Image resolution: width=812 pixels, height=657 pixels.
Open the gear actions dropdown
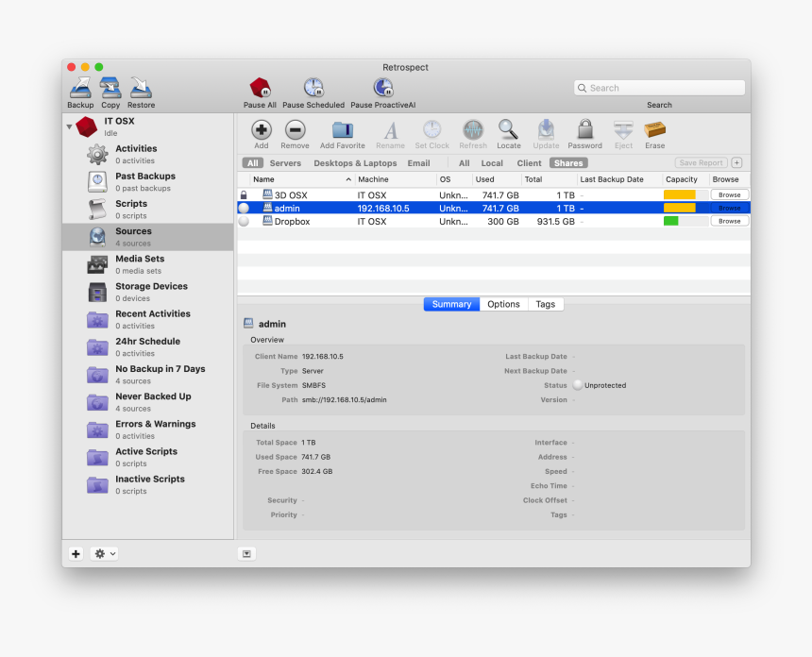pyautogui.click(x=104, y=553)
